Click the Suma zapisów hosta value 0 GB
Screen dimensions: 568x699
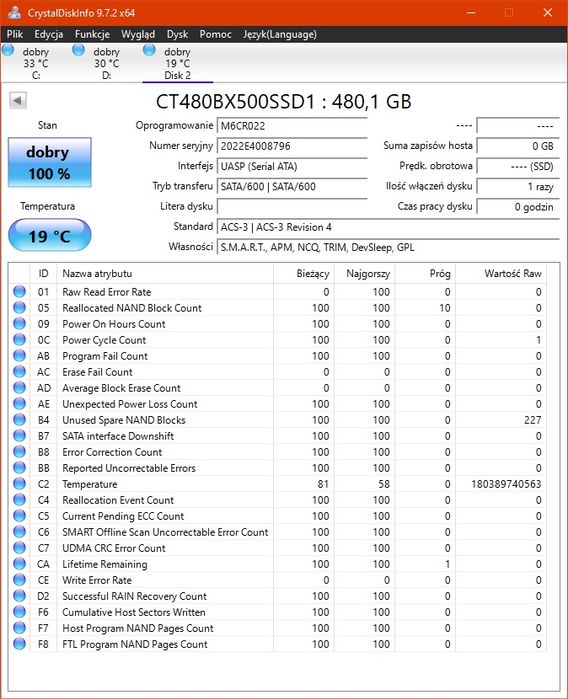point(518,146)
